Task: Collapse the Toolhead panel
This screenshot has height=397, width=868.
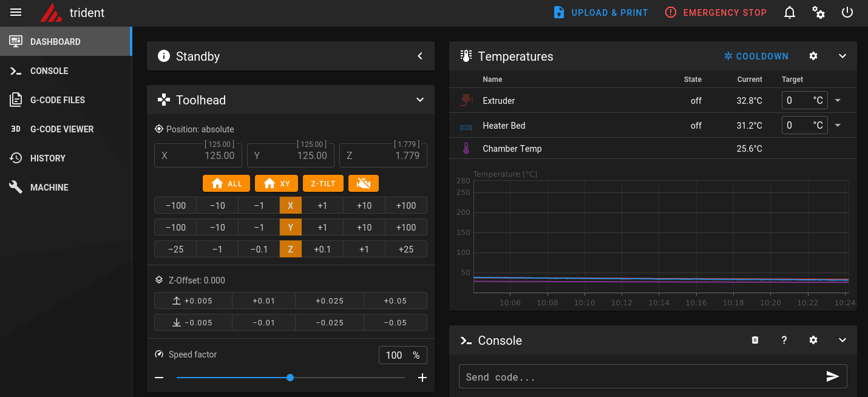Action: (x=420, y=100)
